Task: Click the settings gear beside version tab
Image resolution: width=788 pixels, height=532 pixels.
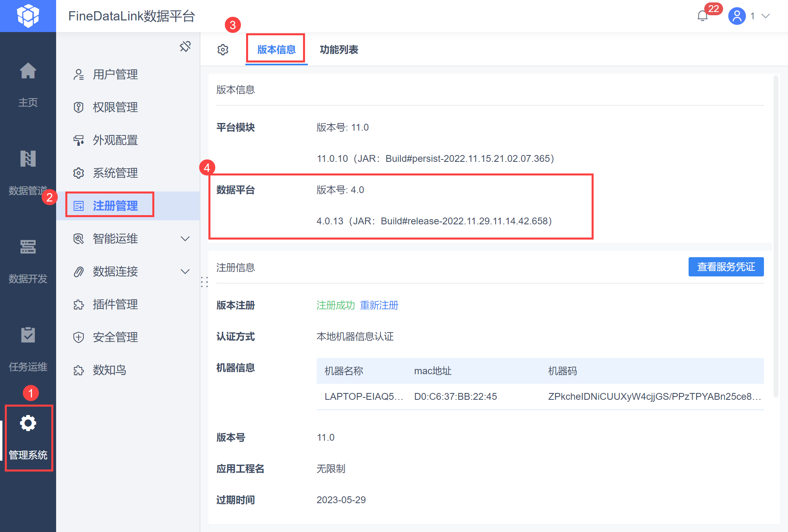Action: coord(223,50)
